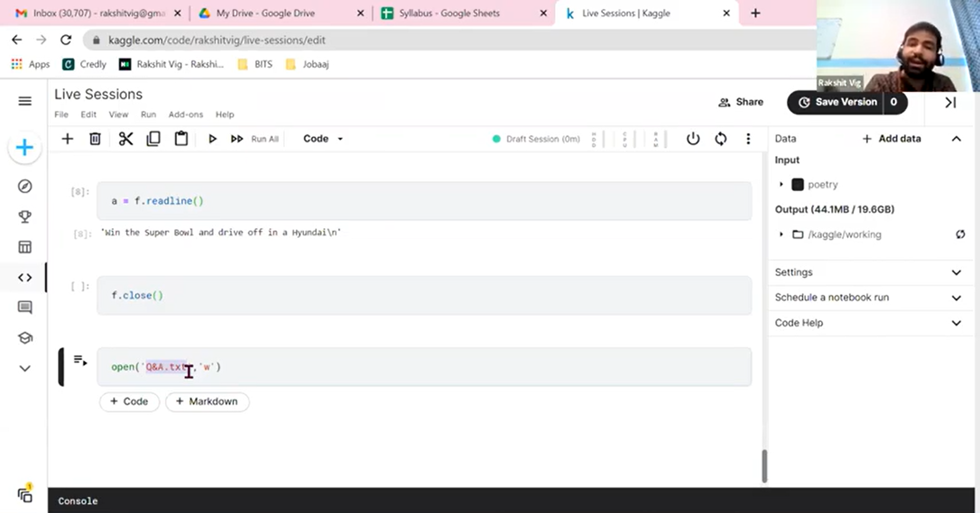This screenshot has width=980, height=513.
Task: Add a new Markdown cell
Action: (x=207, y=402)
